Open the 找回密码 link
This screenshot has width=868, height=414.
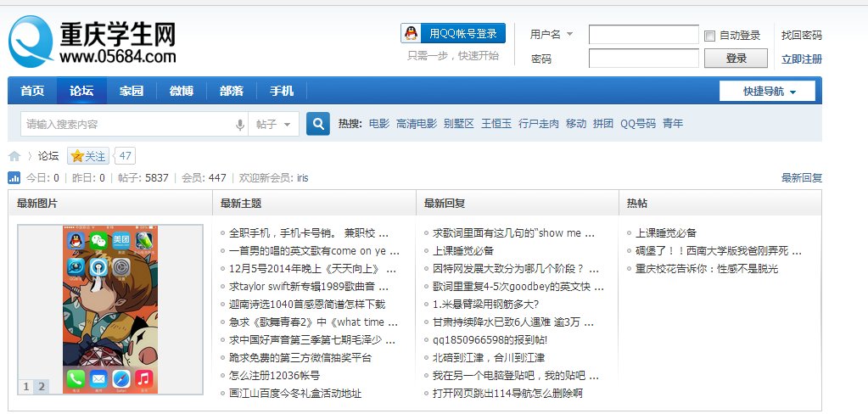coord(801,36)
